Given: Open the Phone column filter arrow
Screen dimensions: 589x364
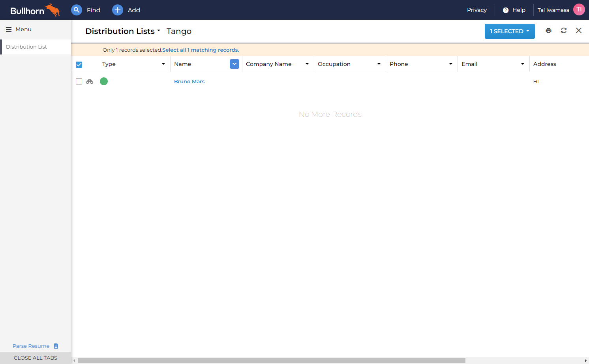Looking at the screenshot, I should 451,64.
